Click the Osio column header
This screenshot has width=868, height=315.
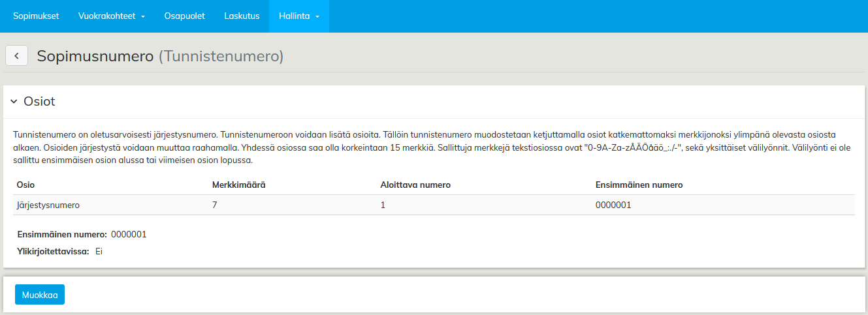[x=25, y=185]
